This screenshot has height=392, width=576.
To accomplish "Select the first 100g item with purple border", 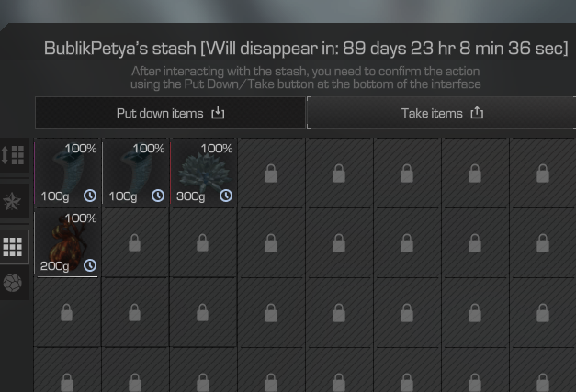I will (67, 173).
